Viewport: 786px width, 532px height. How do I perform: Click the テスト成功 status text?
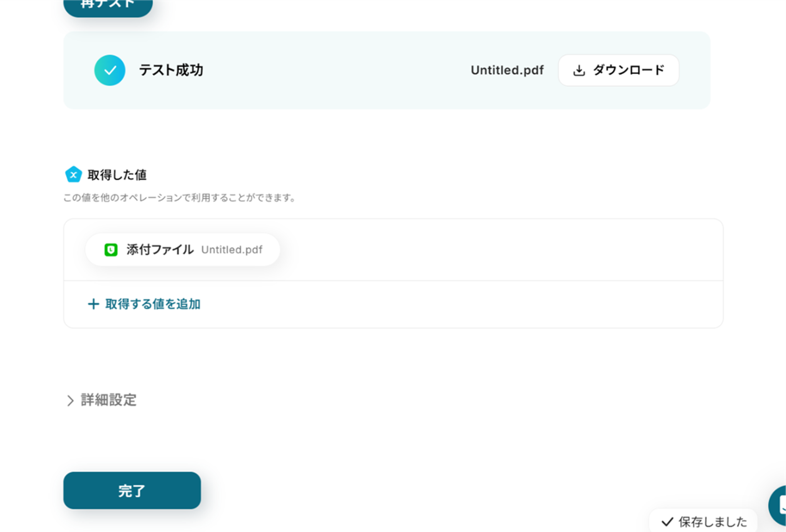(171, 70)
